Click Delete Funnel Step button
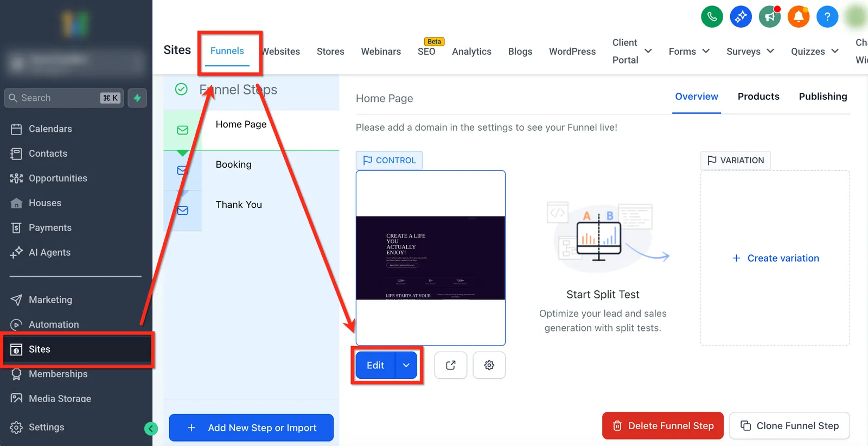The width and height of the screenshot is (868, 446). click(x=662, y=426)
